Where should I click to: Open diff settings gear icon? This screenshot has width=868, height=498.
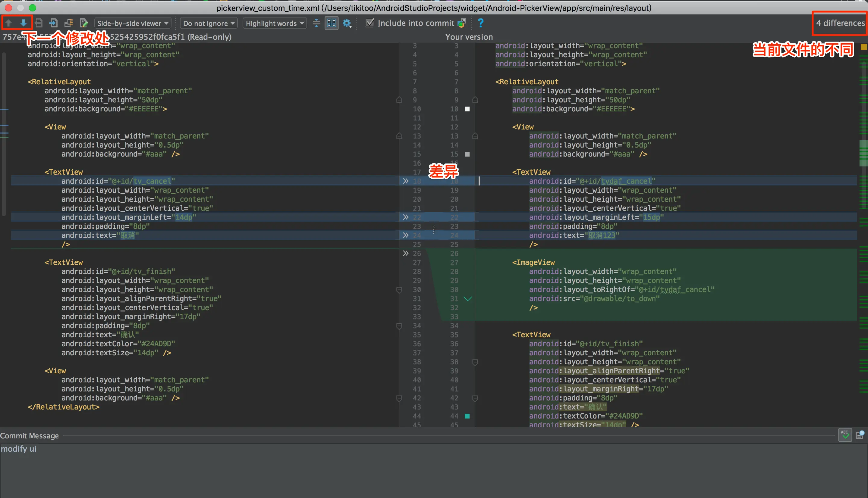click(347, 23)
